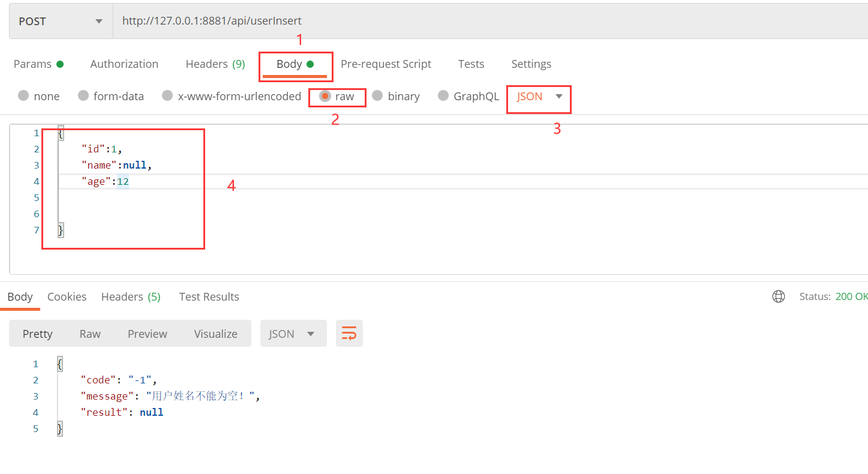Switch to the Authorization tab

tap(124, 64)
